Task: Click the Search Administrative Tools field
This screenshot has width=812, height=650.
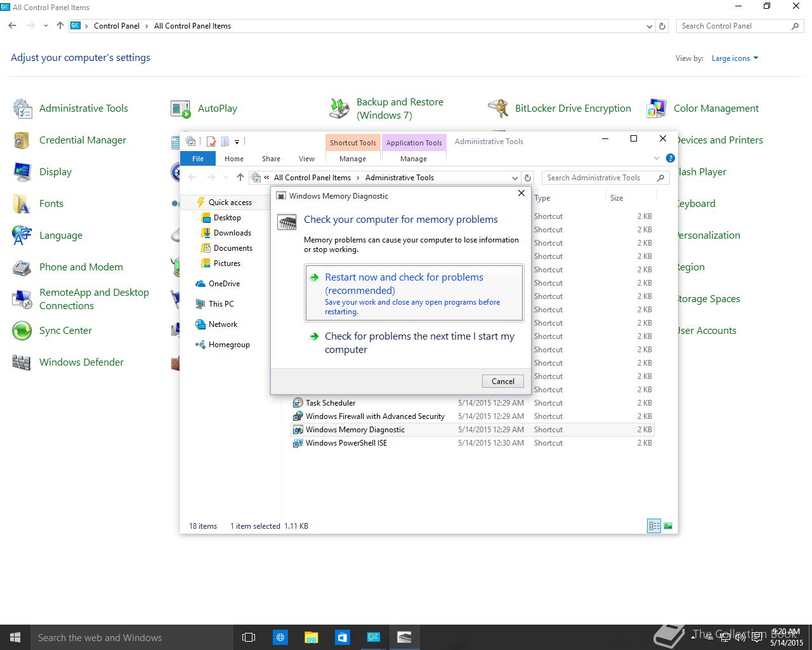Action: [x=606, y=178]
